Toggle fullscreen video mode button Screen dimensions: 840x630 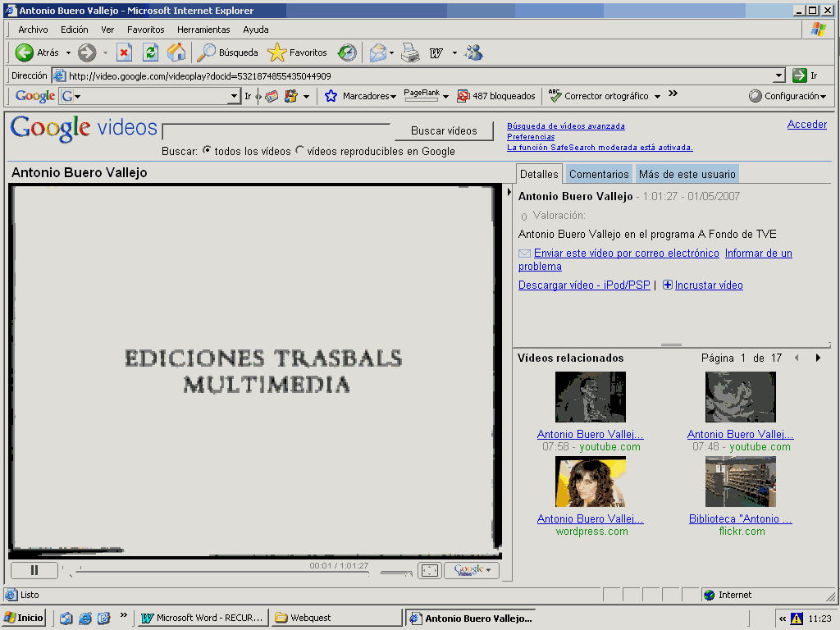tap(430, 570)
